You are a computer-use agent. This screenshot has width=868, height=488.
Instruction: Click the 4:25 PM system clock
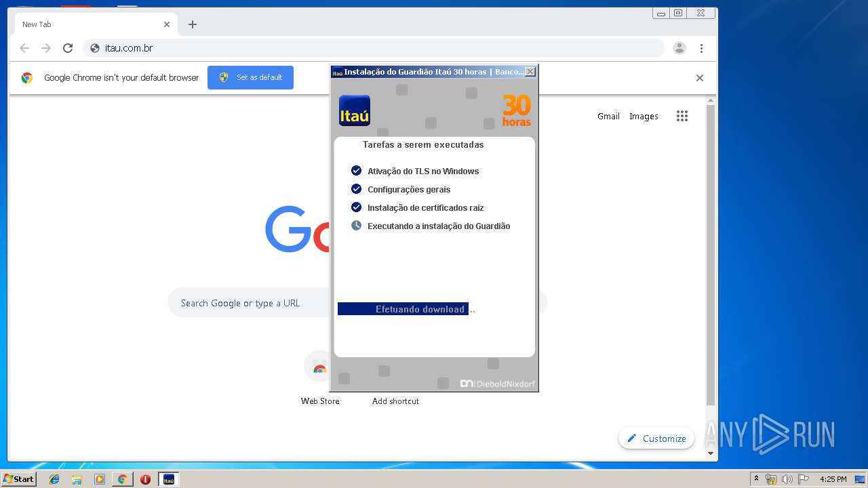[833, 479]
